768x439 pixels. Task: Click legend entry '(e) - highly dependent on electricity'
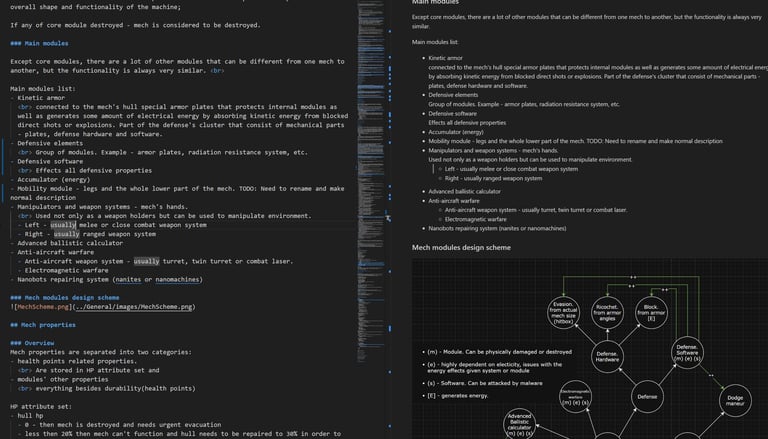tap(494, 367)
